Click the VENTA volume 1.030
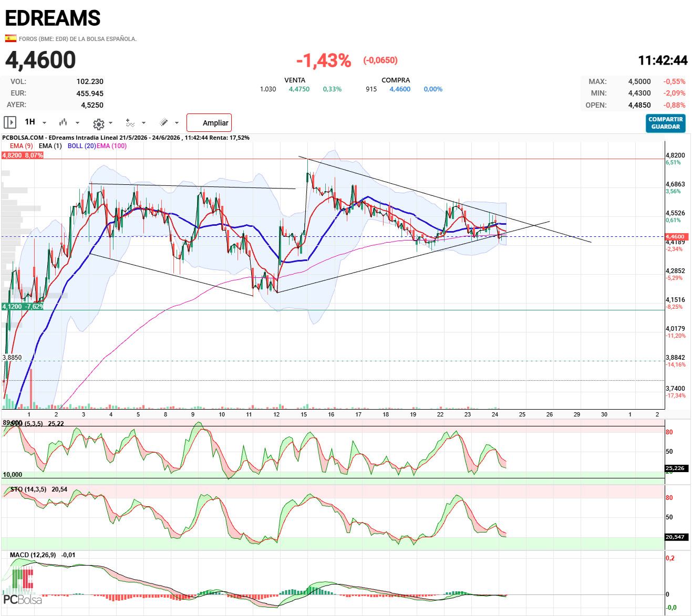This screenshot has height=616, width=692. 268,89
